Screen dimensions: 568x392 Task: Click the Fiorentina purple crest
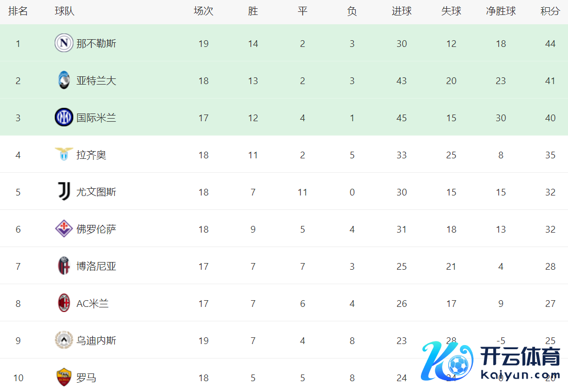pos(64,228)
